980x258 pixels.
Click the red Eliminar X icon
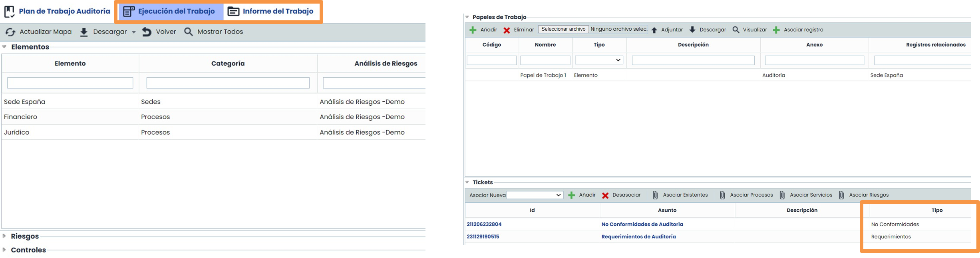(507, 30)
